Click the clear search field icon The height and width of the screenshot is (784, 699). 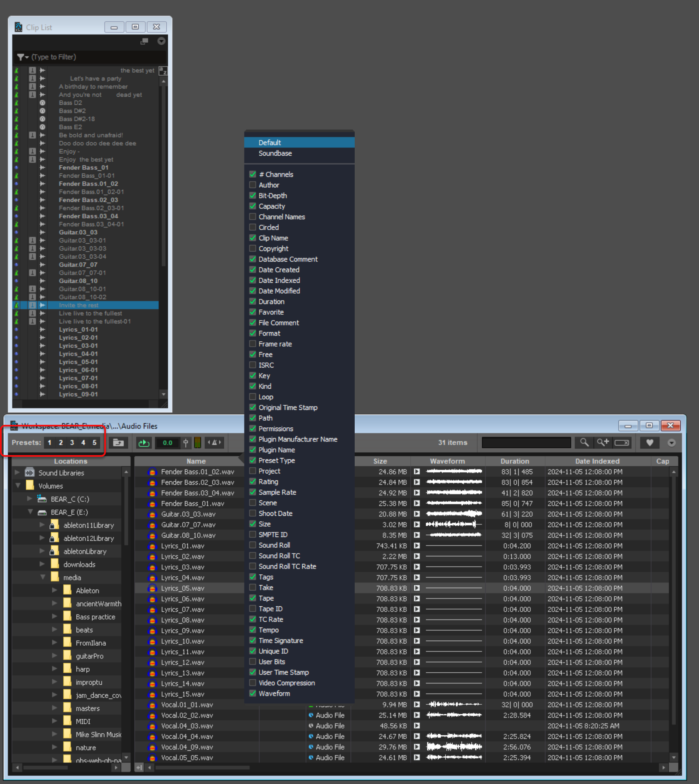coord(622,443)
